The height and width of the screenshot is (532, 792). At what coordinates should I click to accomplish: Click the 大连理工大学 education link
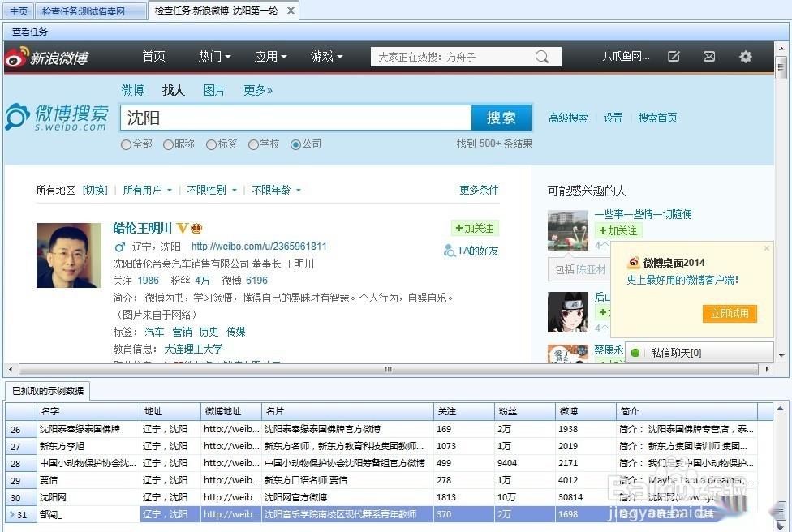193,349
